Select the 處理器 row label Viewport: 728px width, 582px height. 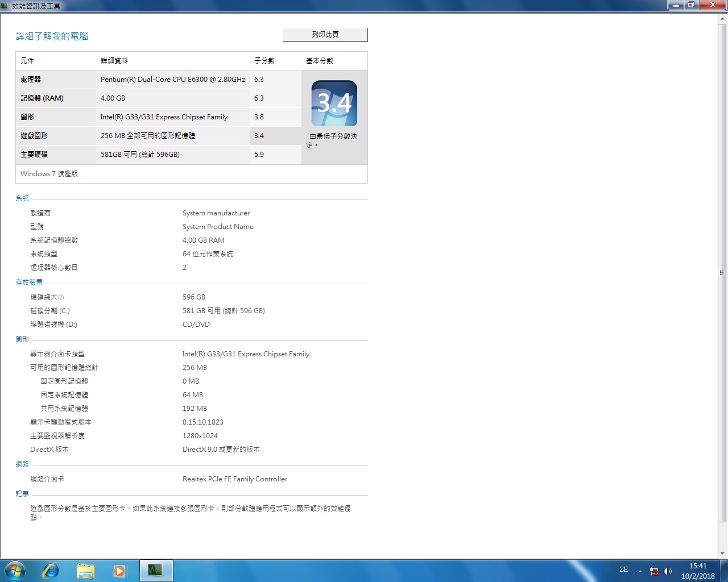(31, 80)
